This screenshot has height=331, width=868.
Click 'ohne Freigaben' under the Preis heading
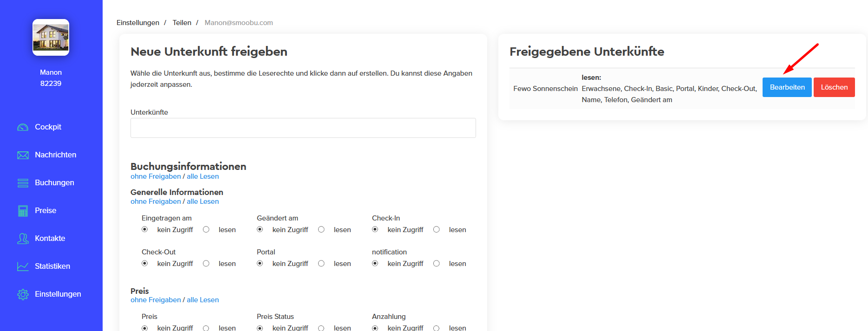156,300
